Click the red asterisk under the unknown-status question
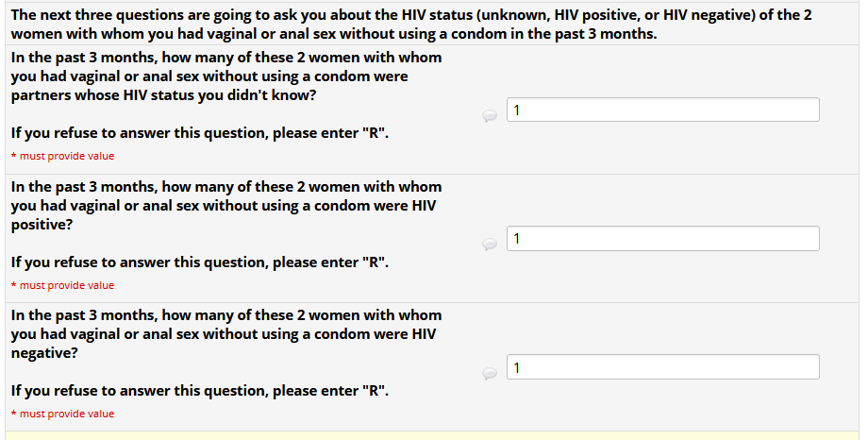Screen dimensions: 868x440 click(x=14, y=157)
